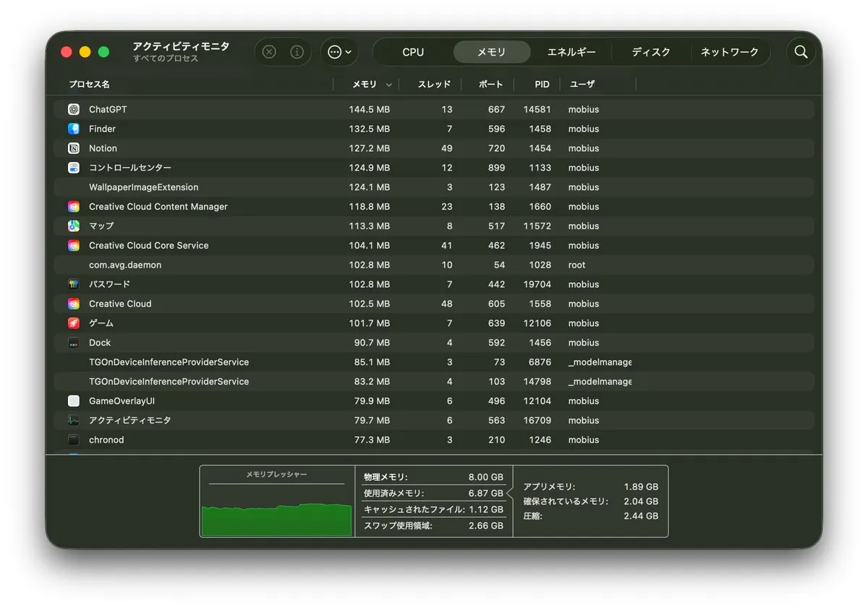The height and width of the screenshot is (609, 868).
Task: Open the ellipsis options dropdown menu
Action: click(x=339, y=52)
